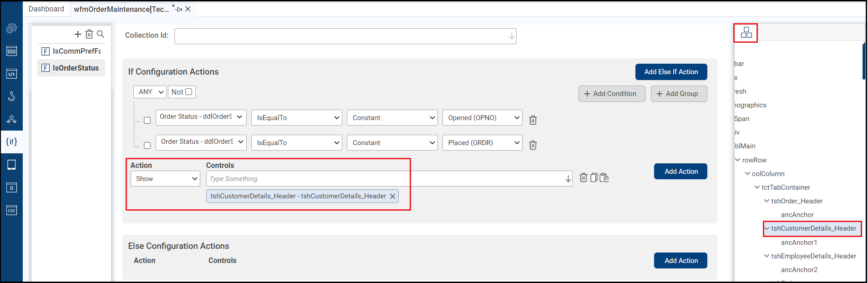Check the Placed (ORDR) condition row checkbox
Image resolution: width=868 pixels, height=283 pixels.
coord(147,146)
